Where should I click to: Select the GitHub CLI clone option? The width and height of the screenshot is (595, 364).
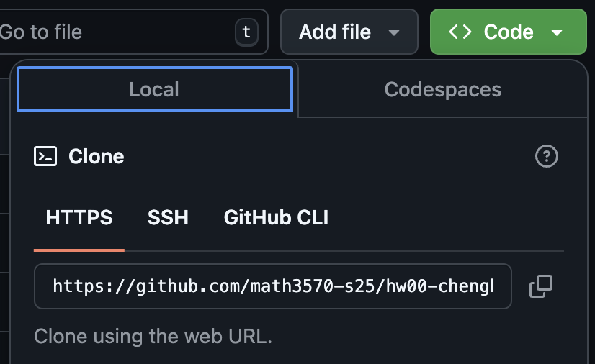click(277, 217)
